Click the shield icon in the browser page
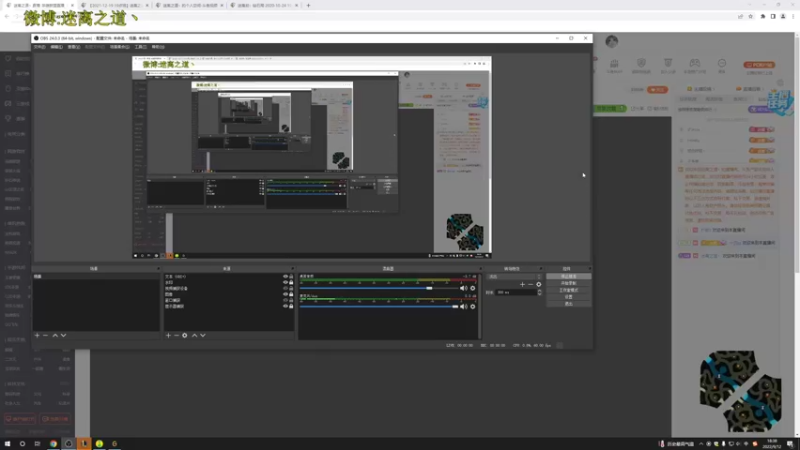The height and width of the screenshot is (450, 800). [x=641, y=63]
